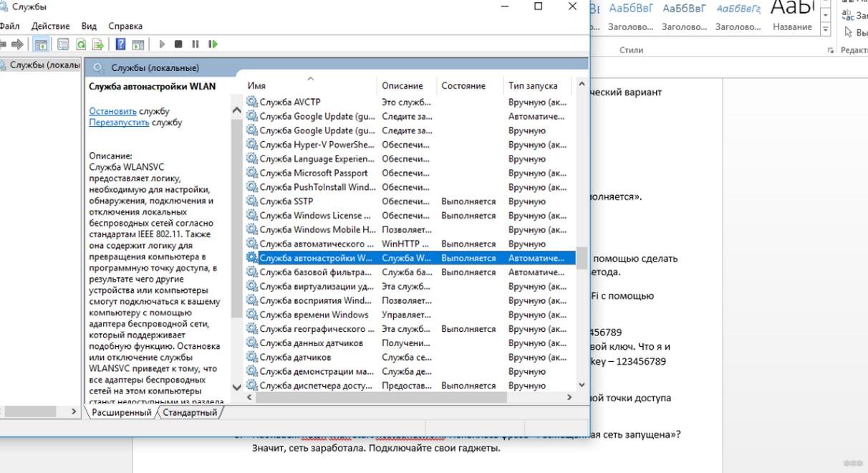Click the gear icon of Служба Windows Mobile H... row

tap(251, 229)
